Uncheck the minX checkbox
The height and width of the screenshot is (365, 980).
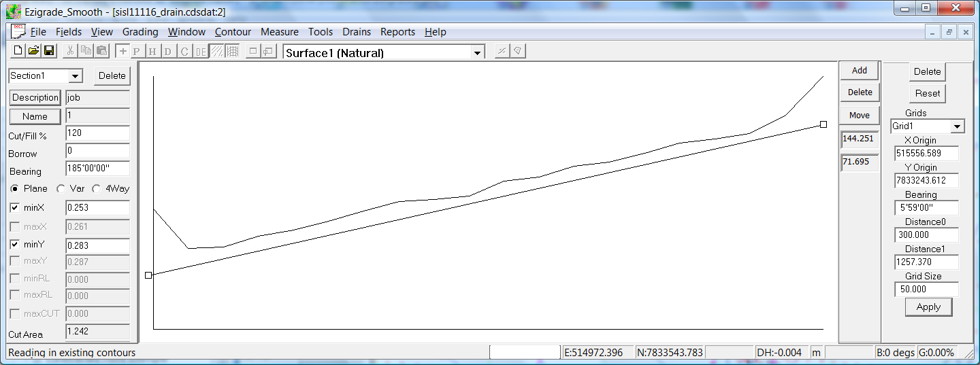15,207
